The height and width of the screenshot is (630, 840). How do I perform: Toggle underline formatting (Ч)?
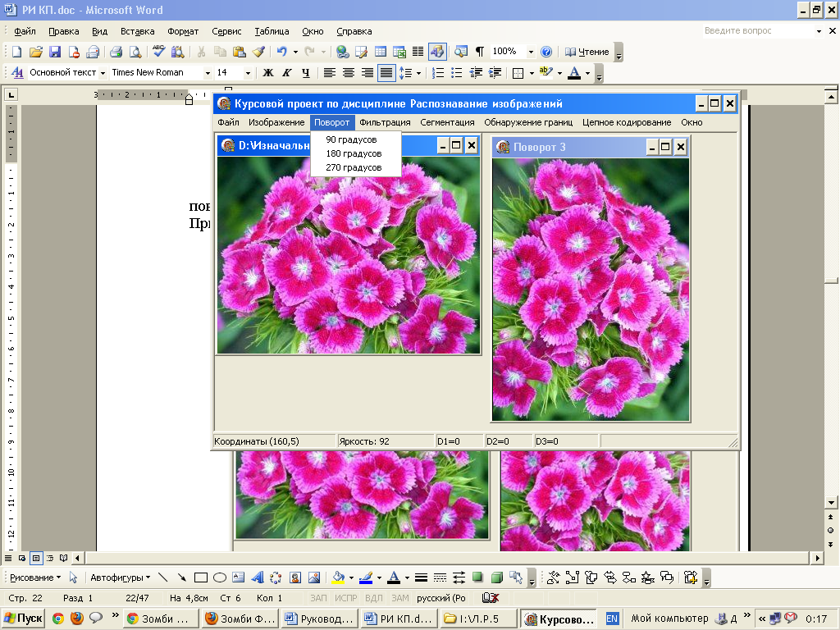tap(305, 73)
